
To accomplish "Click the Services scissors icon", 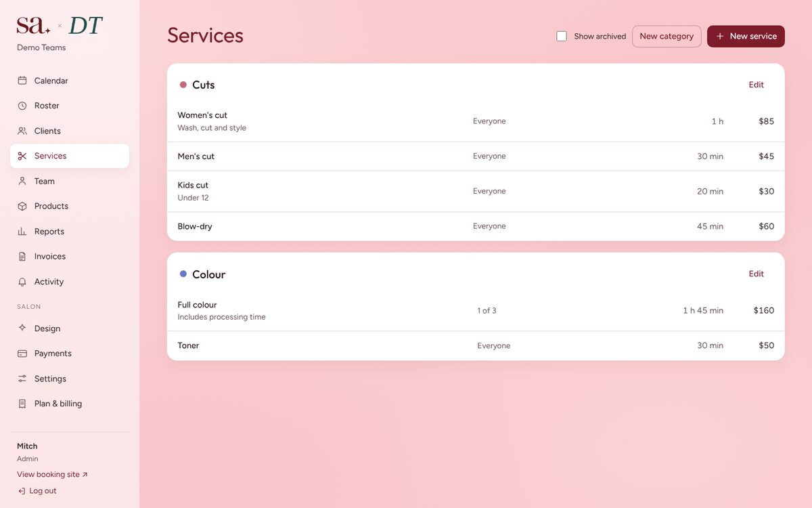I will point(22,156).
